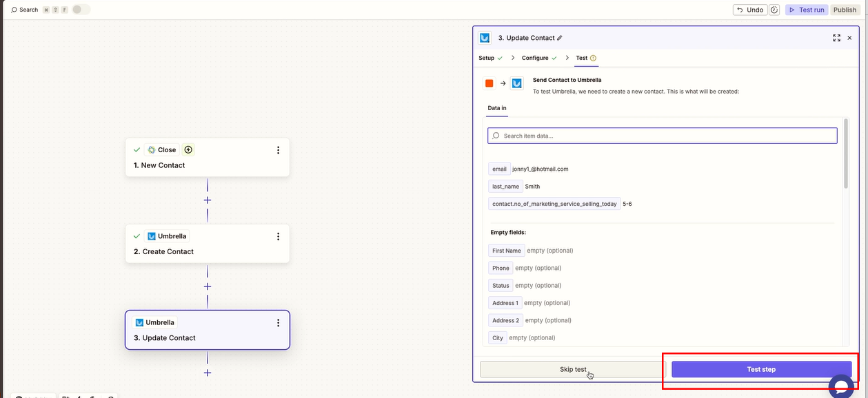868x398 pixels.
Task: Open three-dot menu on Update Contact step
Action: 279,323
